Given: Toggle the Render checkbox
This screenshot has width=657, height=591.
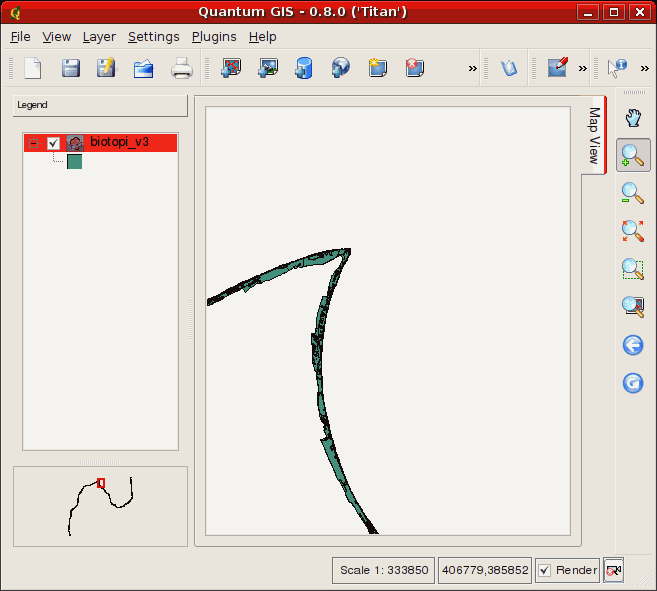Looking at the screenshot, I should (544, 570).
